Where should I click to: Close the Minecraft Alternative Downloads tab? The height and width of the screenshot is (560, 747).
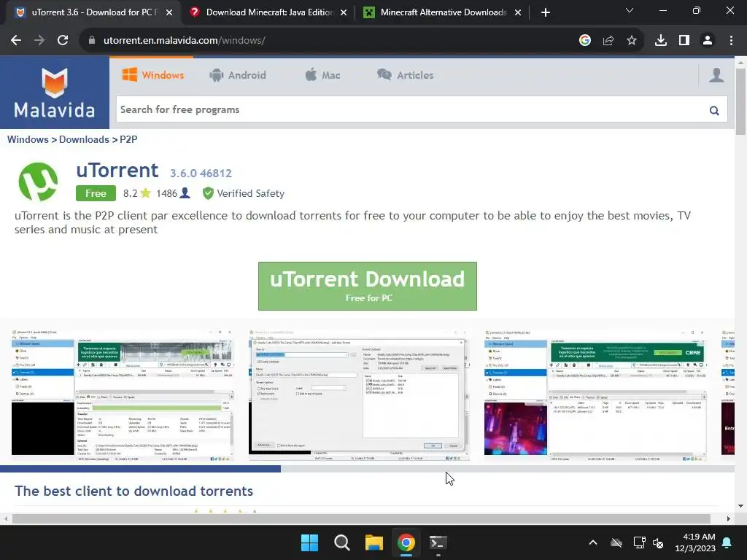(518, 12)
